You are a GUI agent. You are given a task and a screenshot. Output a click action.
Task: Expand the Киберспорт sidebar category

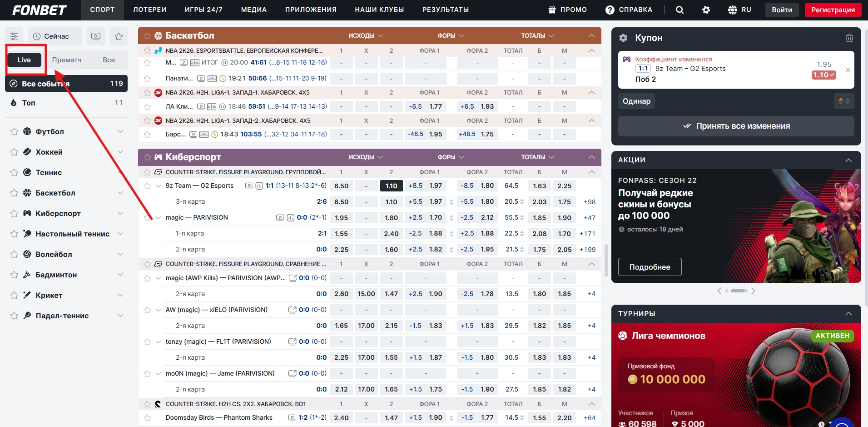coord(120,213)
